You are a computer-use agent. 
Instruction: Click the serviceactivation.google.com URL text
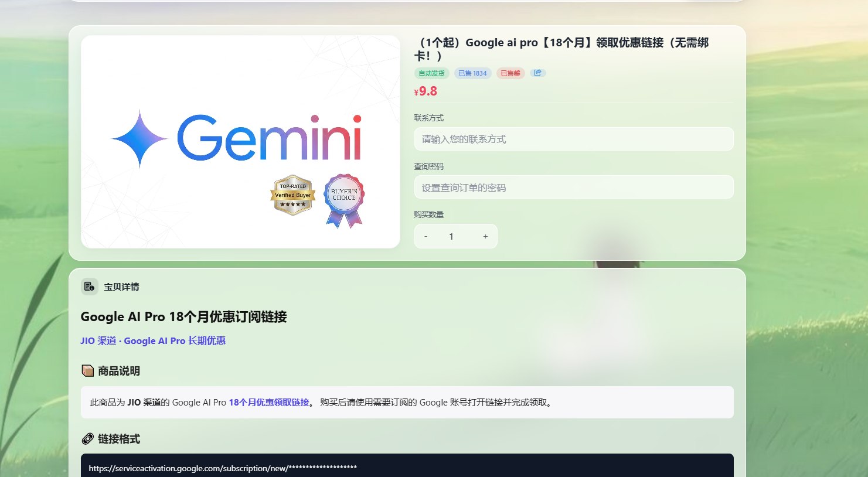click(x=223, y=468)
